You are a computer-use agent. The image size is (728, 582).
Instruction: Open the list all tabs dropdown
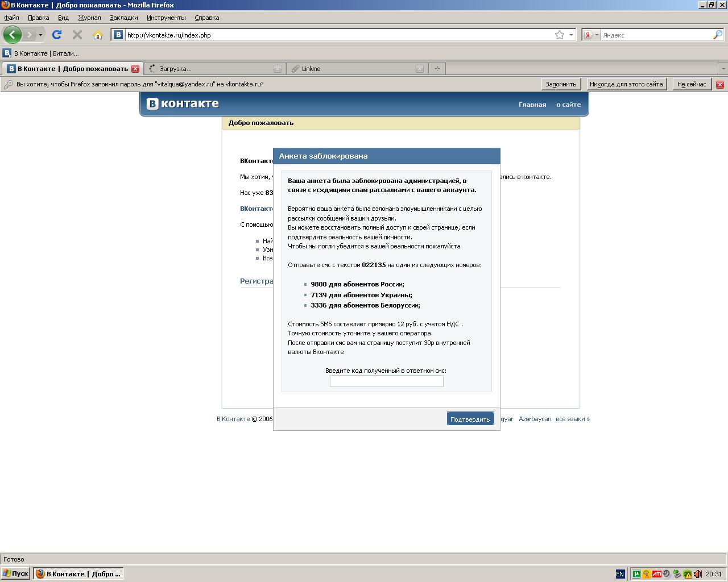[x=723, y=69]
